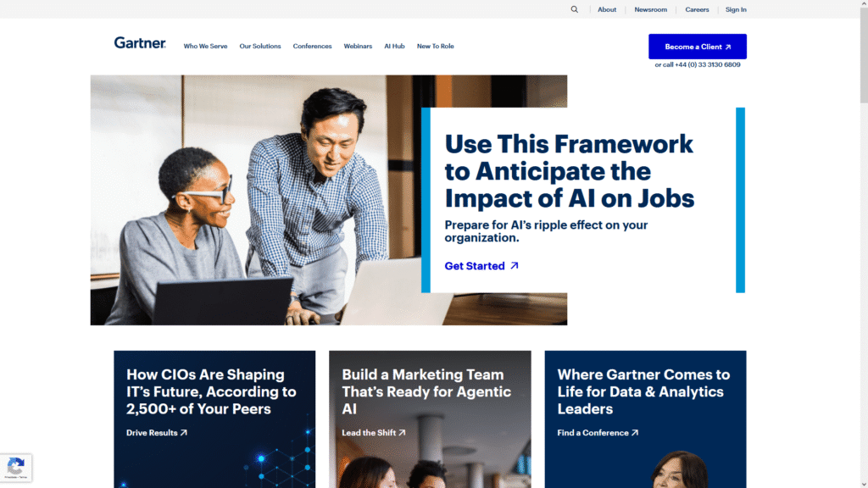Open the Careers link
The width and height of the screenshot is (868, 488).
tap(697, 9)
